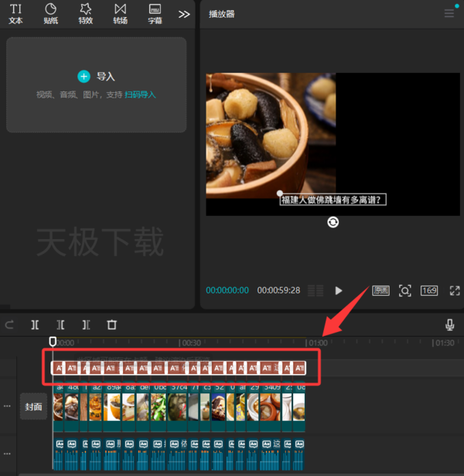This screenshot has width=464, height=476.
Task: Click the split clip tool
Action: point(35,325)
